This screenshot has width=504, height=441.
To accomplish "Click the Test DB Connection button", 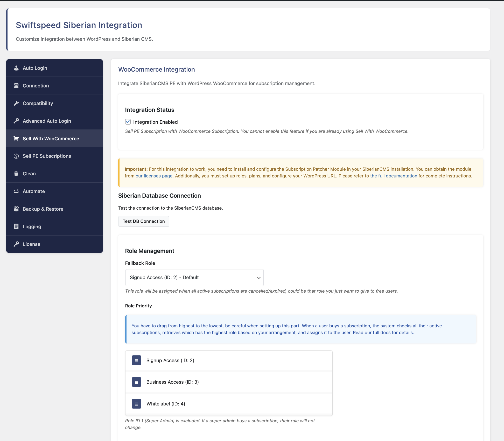I will click(x=144, y=221).
